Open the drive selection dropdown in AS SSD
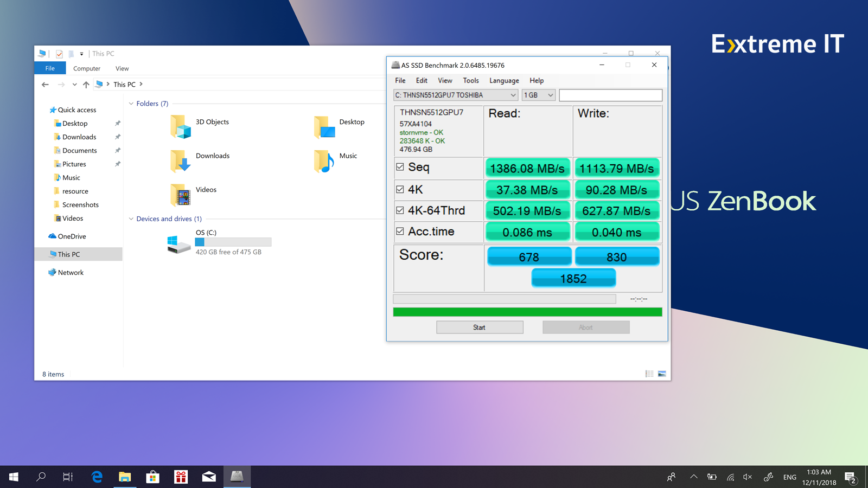Screen dimensions: 868x488 (x=456, y=95)
